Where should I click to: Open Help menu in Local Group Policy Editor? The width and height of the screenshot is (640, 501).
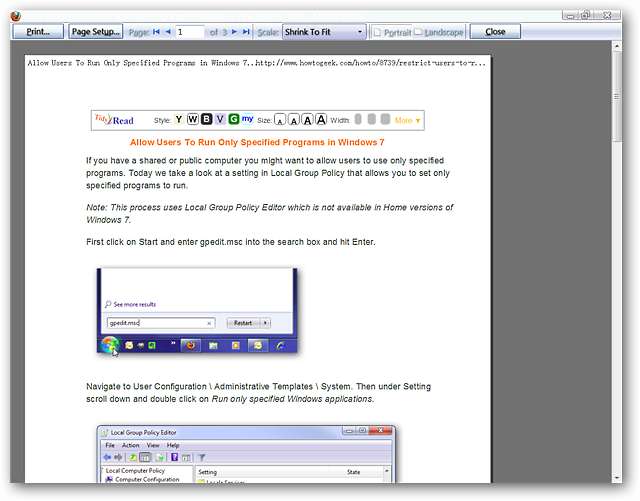pyautogui.click(x=173, y=445)
